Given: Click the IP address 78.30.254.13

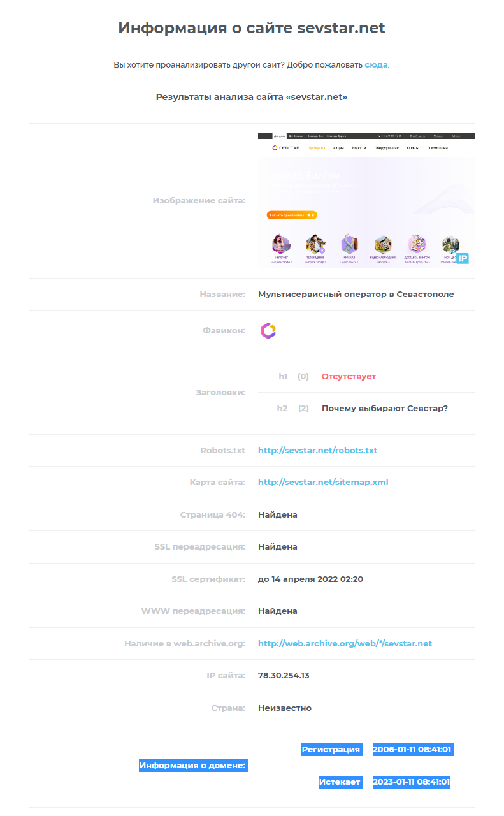Looking at the screenshot, I should point(284,675).
